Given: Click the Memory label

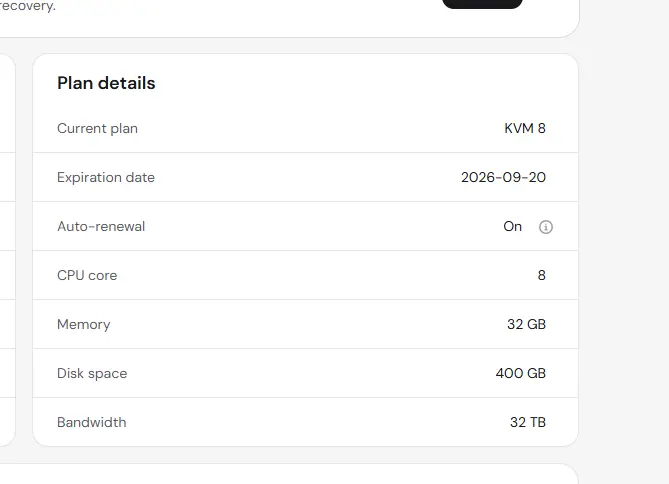Looking at the screenshot, I should [84, 325].
